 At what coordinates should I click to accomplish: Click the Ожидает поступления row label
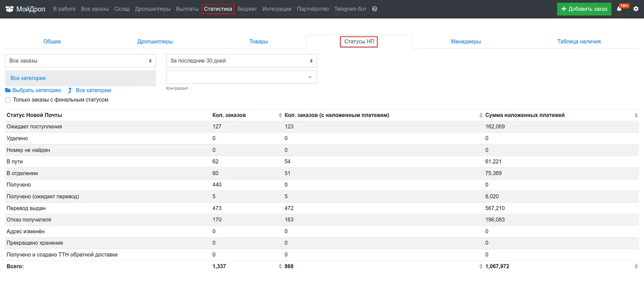click(x=34, y=127)
